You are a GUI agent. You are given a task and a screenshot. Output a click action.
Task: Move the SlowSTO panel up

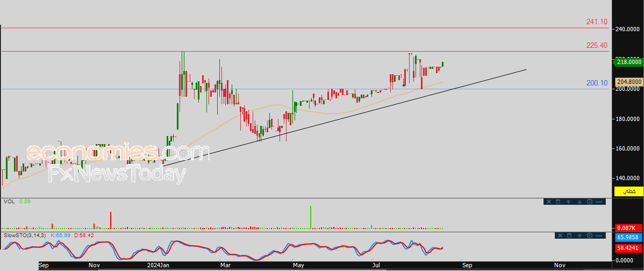pyautogui.click(x=581, y=236)
